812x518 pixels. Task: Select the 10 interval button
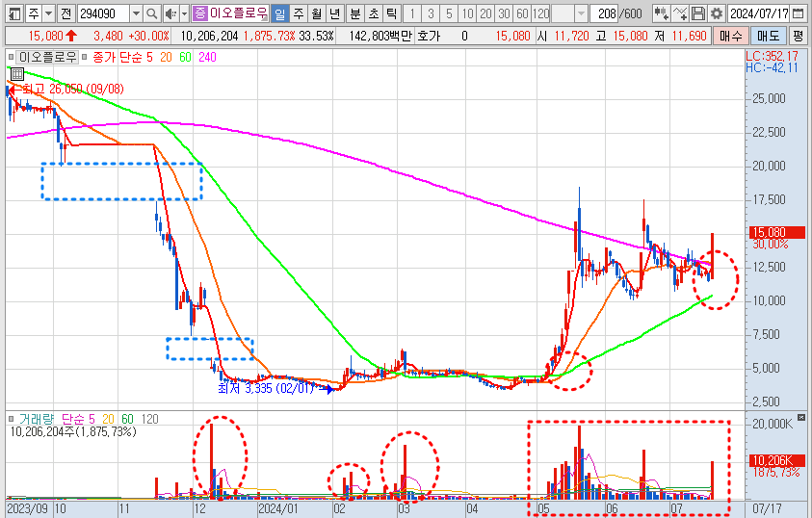coord(467,13)
